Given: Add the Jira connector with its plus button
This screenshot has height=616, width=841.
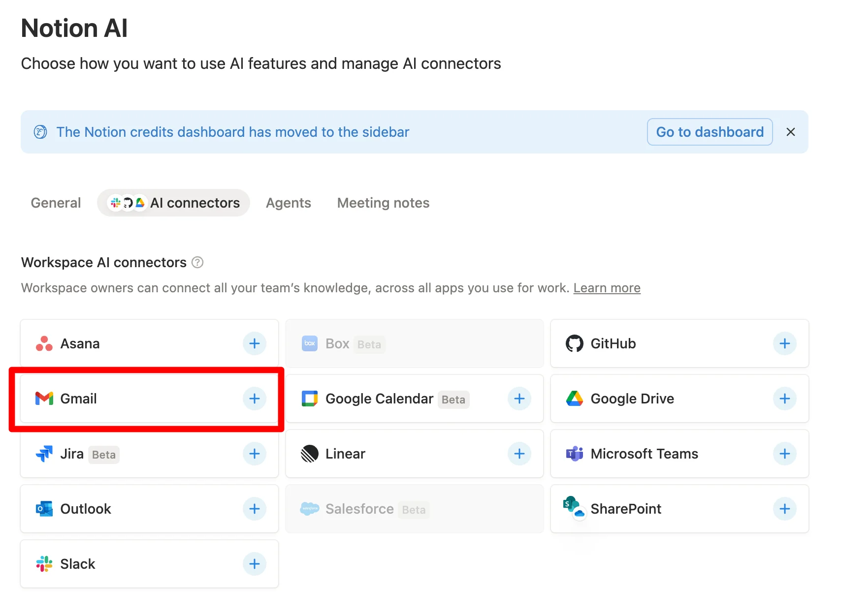Looking at the screenshot, I should (x=255, y=454).
